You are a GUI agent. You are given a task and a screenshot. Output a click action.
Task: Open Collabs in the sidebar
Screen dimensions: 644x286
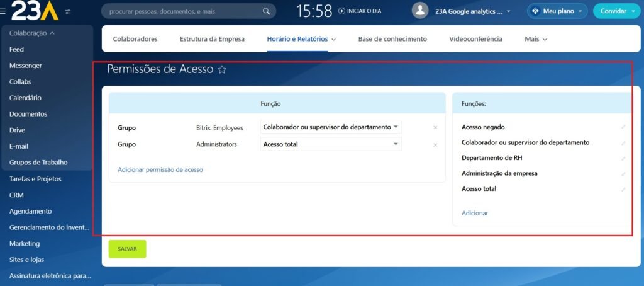point(20,81)
